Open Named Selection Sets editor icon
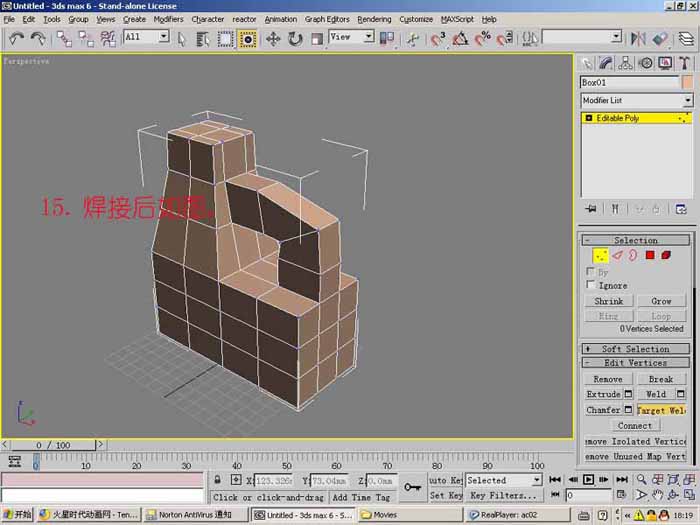 [x=530, y=39]
